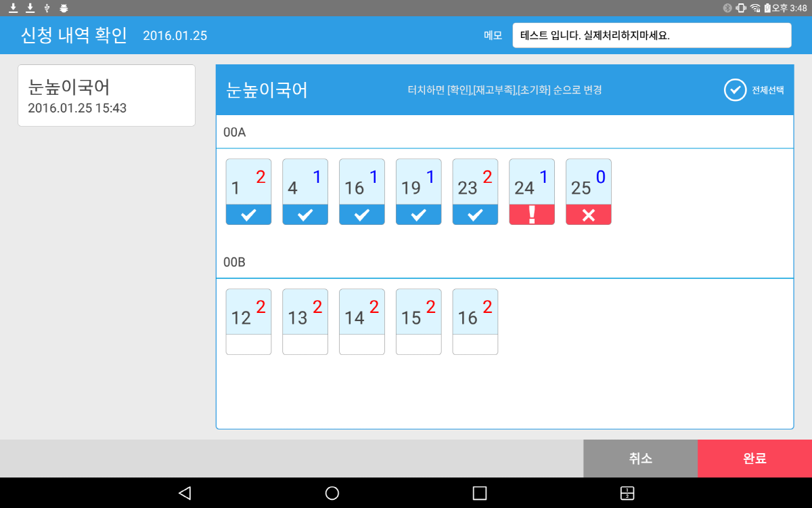Image resolution: width=812 pixels, height=508 pixels.
Task: Tap 00A card number 19
Action: [419, 192]
